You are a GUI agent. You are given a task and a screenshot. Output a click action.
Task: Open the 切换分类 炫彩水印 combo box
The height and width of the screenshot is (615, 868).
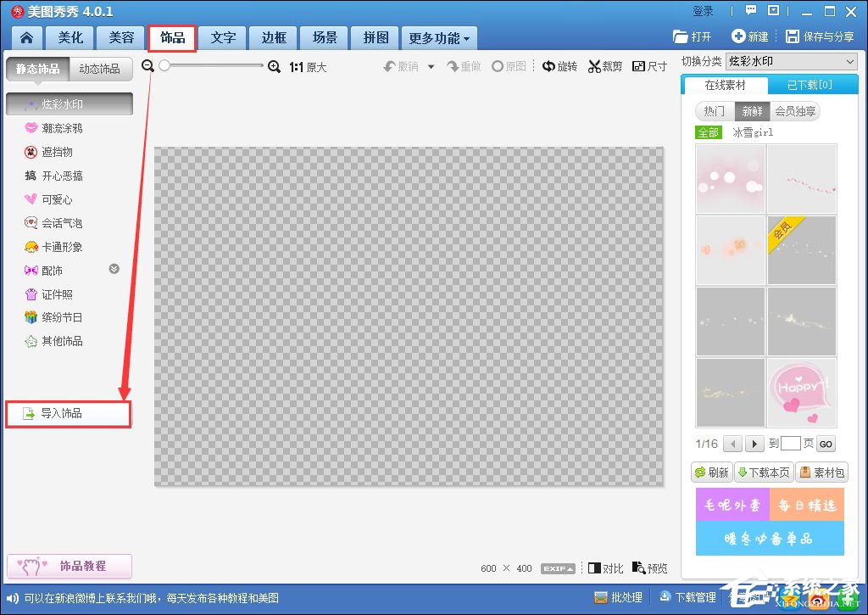point(792,61)
